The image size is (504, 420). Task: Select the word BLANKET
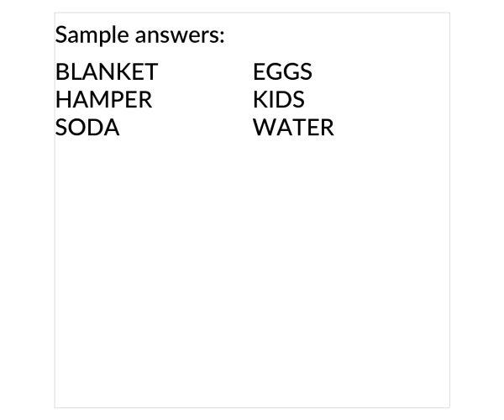[x=107, y=71]
